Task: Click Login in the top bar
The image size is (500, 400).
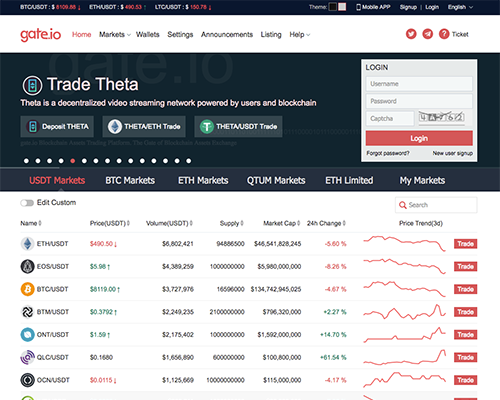Action: (x=432, y=7)
